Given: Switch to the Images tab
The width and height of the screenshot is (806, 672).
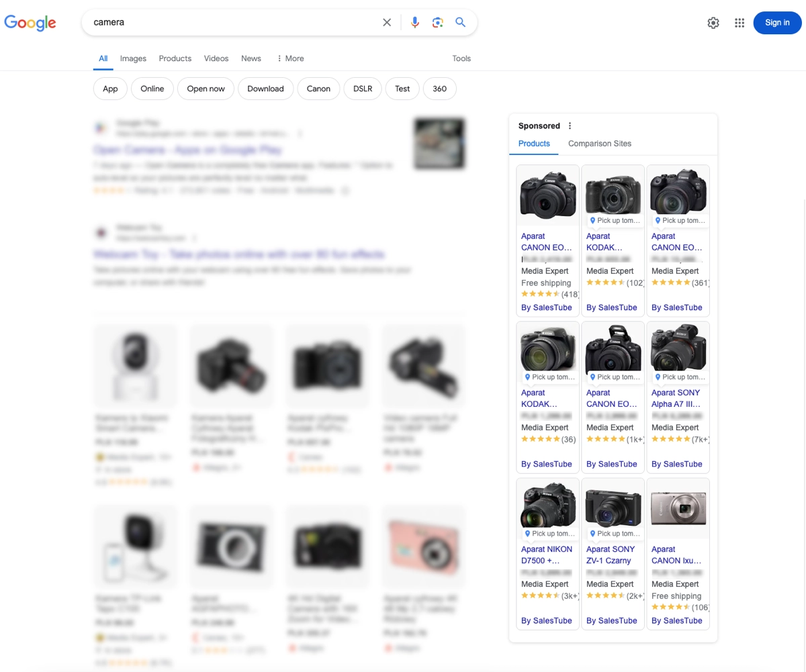Looking at the screenshot, I should coord(133,58).
